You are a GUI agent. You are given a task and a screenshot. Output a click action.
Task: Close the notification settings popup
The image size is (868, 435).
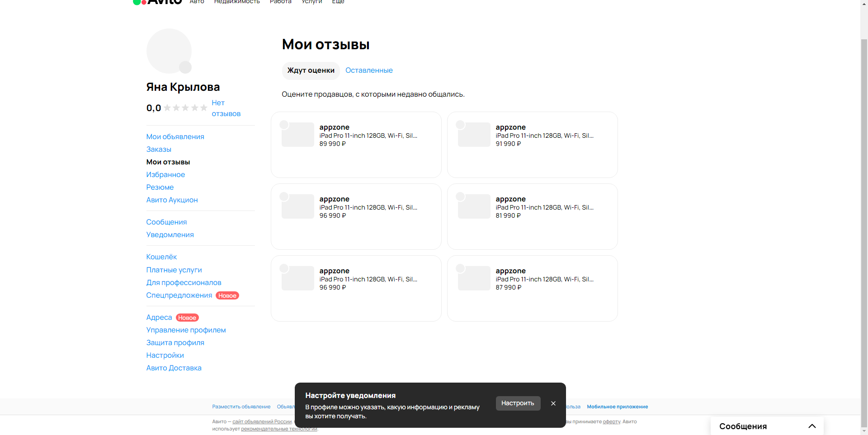(553, 403)
